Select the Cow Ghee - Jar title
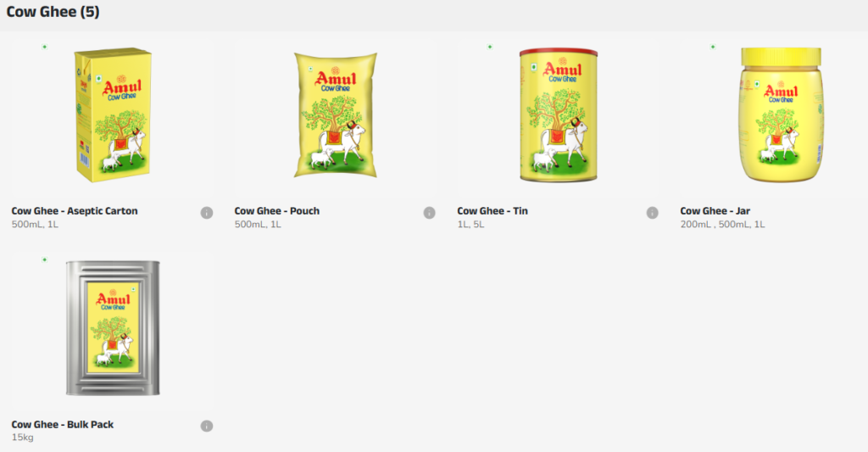The height and width of the screenshot is (452, 868). point(715,211)
